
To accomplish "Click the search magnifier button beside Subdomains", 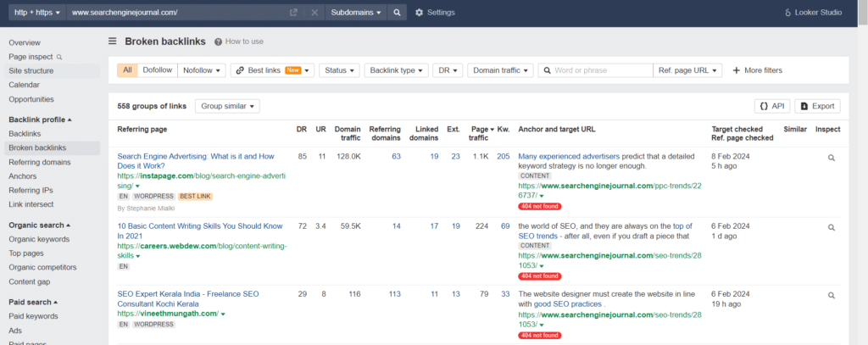I will 397,12.
